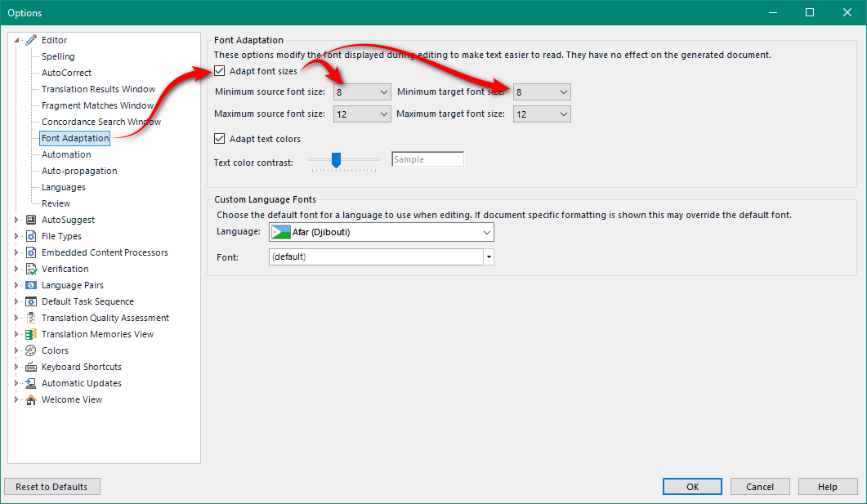Expand the Embedded Content Processors node

[x=16, y=252]
